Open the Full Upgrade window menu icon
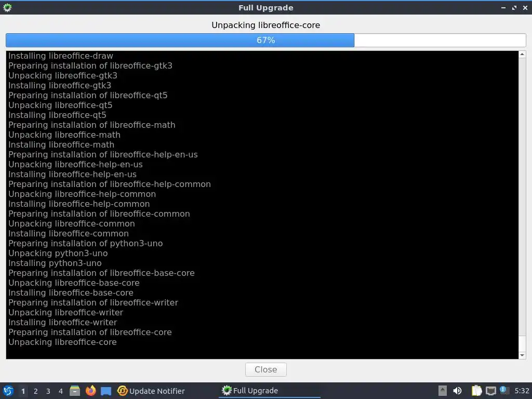This screenshot has height=399, width=532. tap(7, 7)
